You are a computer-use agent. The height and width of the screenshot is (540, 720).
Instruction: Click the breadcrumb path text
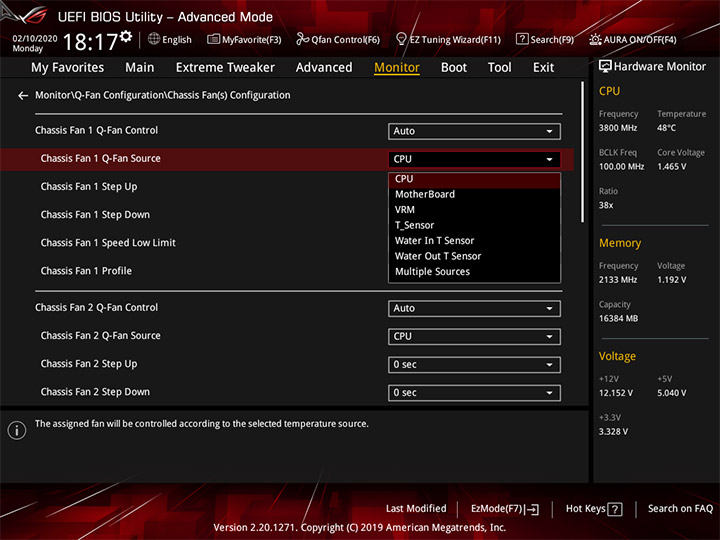(x=163, y=95)
